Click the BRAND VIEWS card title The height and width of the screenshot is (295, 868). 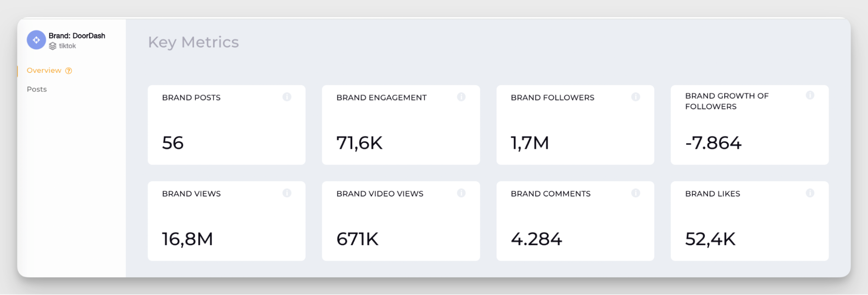click(191, 194)
